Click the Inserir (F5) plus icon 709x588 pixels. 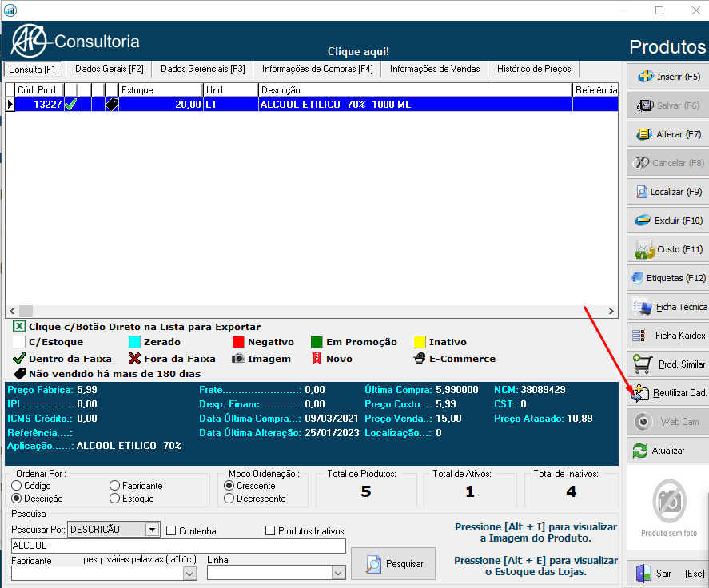(645, 77)
